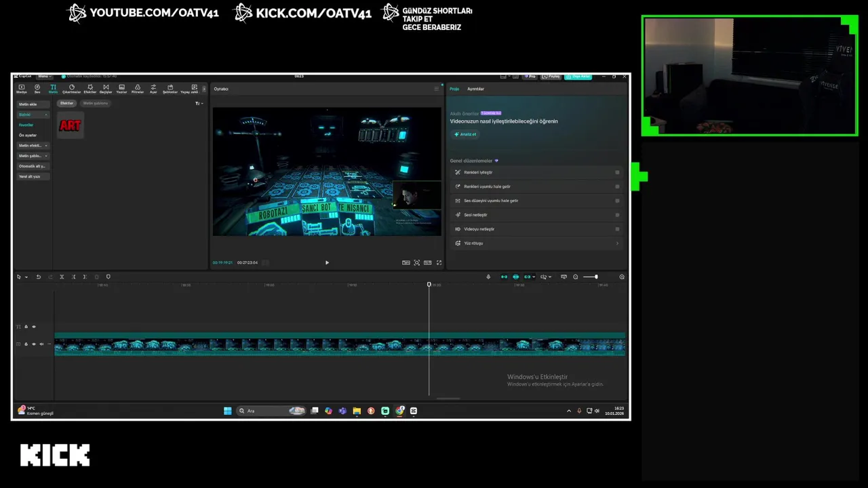This screenshot has height=488, width=868.
Task: Zoom out the timeline with minus icon
Action: (x=576, y=277)
